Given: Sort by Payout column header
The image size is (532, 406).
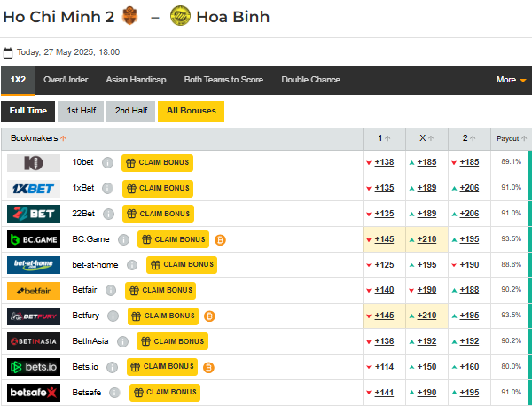Looking at the screenshot, I should pos(511,138).
